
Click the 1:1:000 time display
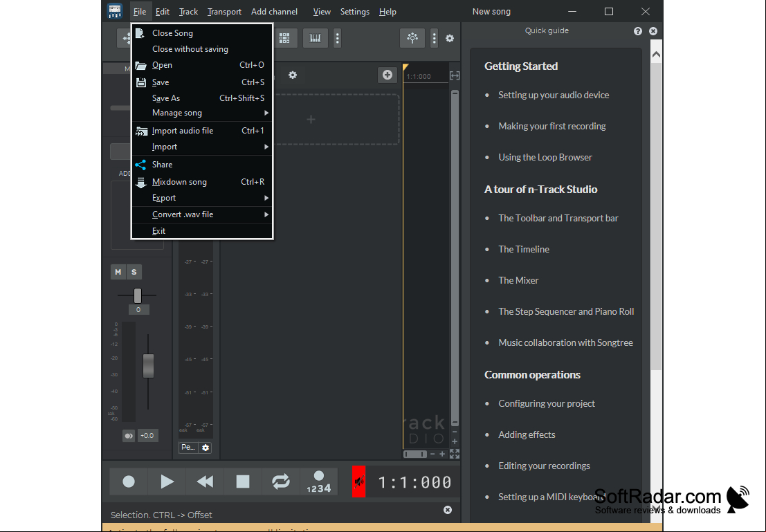pos(414,482)
